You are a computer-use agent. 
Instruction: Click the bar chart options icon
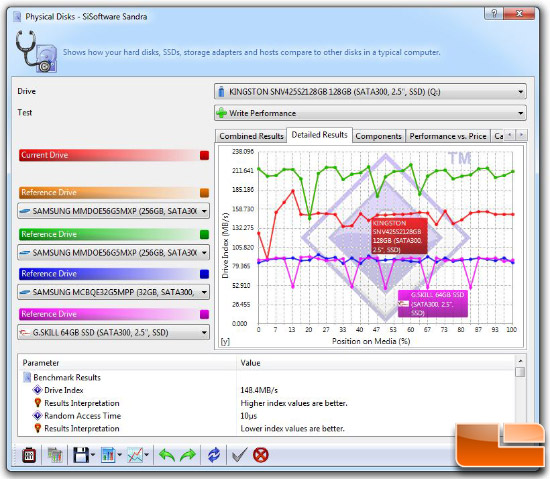click(x=108, y=455)
